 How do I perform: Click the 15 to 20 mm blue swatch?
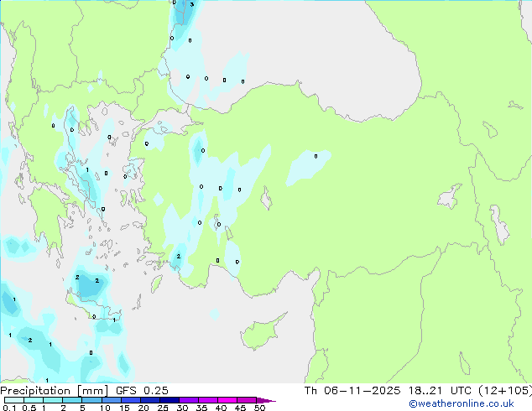click(130, 400)
